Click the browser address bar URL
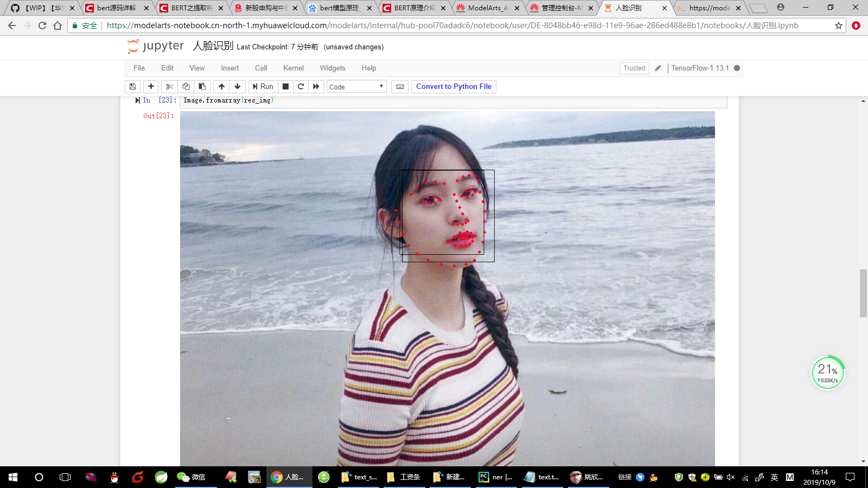 (452, 25)
